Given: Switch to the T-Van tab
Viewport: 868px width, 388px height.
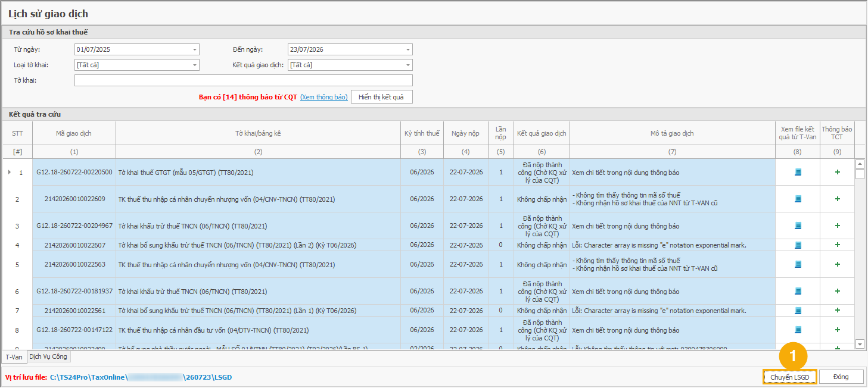Looking at the screenshot, I should [x=14, y=357].
